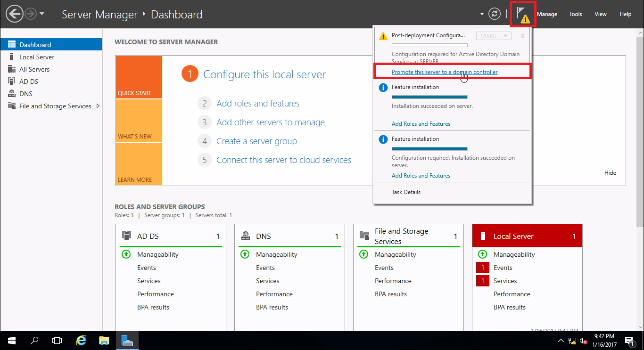Open the TASKS dropdown in notifications panel
Screen dimensions: 644x350
click(494, 36)
